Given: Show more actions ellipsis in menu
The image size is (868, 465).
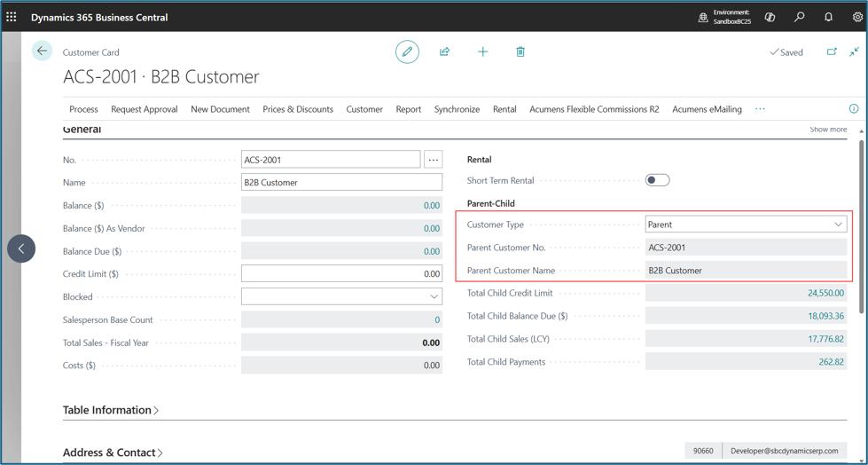Looking at the screenshot, I should [760, 109].
